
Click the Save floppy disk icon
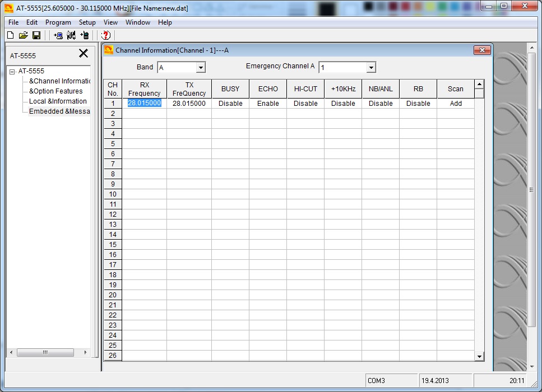[x=36, y=35]
